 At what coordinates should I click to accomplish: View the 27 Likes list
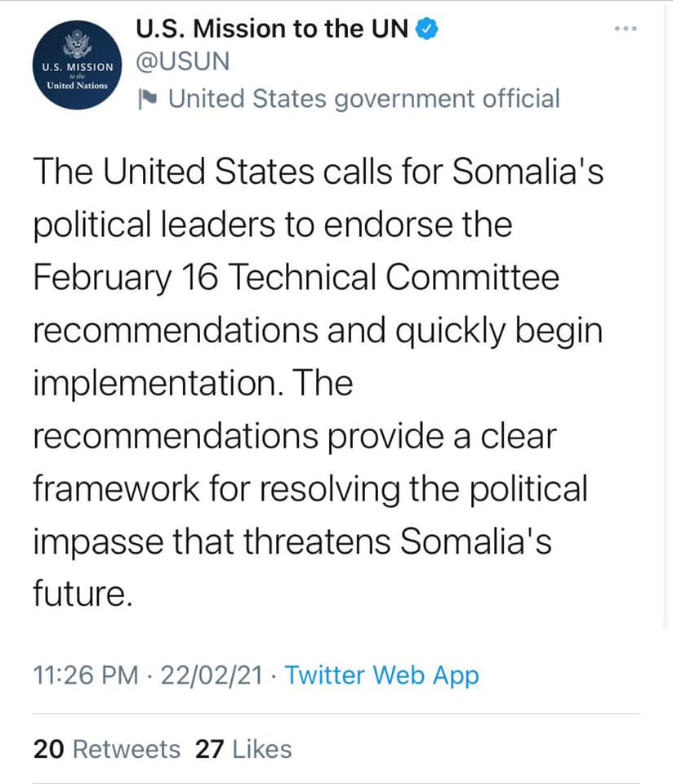(243, 749)
